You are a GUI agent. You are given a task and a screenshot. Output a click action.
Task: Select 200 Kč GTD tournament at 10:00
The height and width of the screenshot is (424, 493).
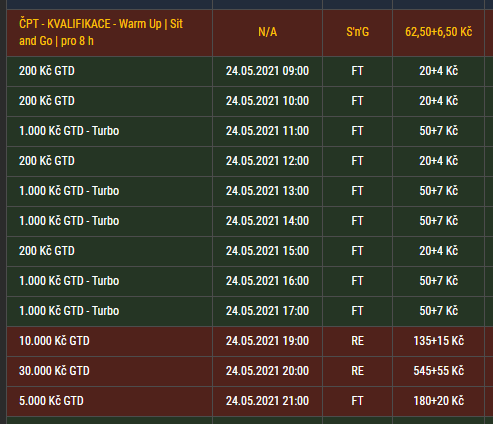[x=47, y=101]
